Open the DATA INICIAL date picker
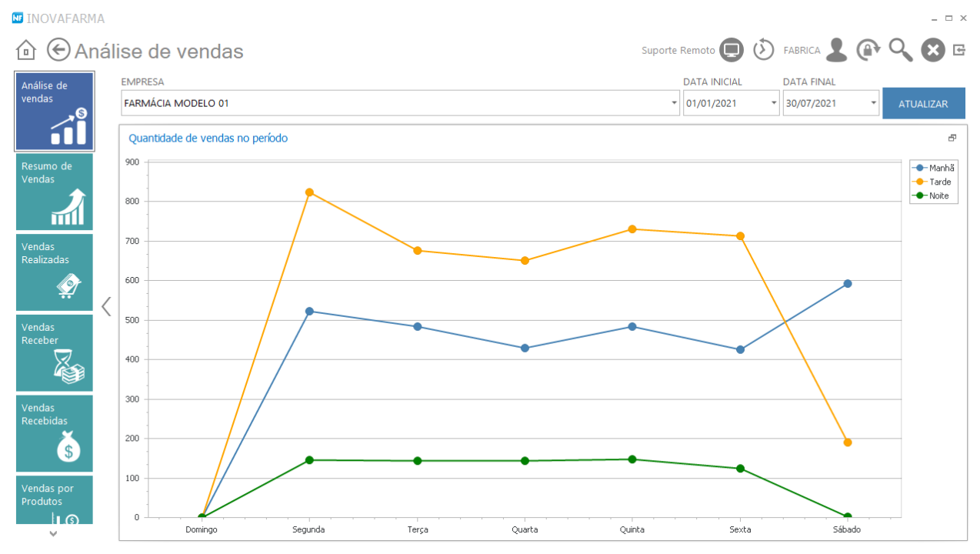Image resolution: width=980 pixels, height=554 pixels. tap(773, 103)
